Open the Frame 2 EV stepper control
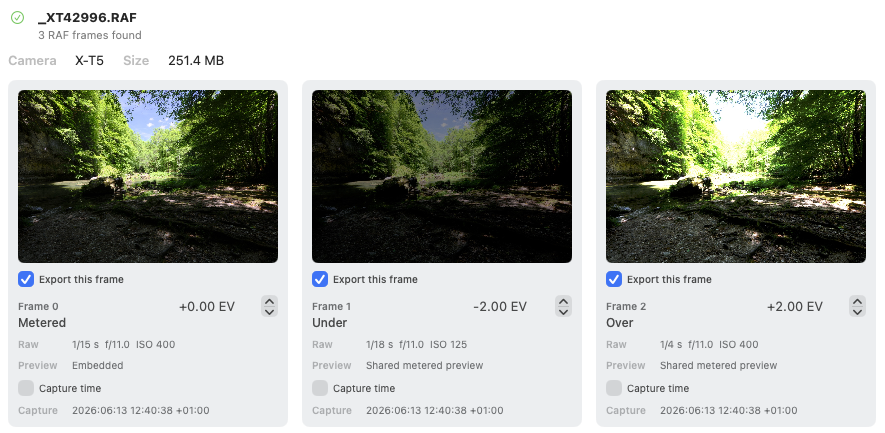The image size is (885, 433). tap(857, 306)
